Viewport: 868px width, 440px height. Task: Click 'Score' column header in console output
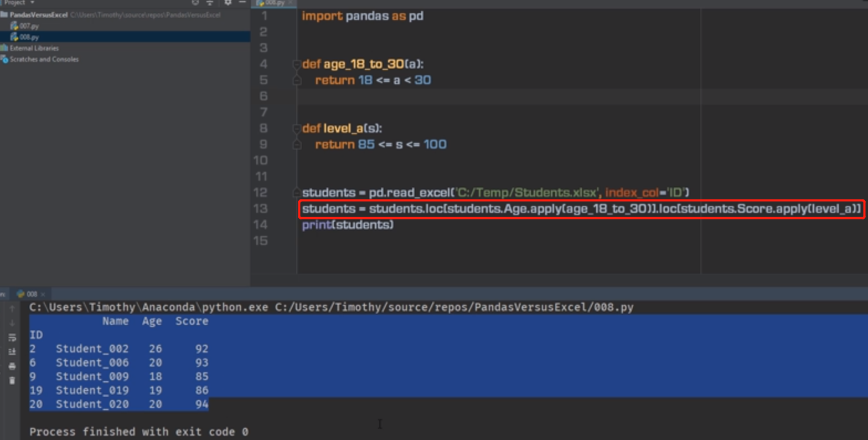point(192,321)
